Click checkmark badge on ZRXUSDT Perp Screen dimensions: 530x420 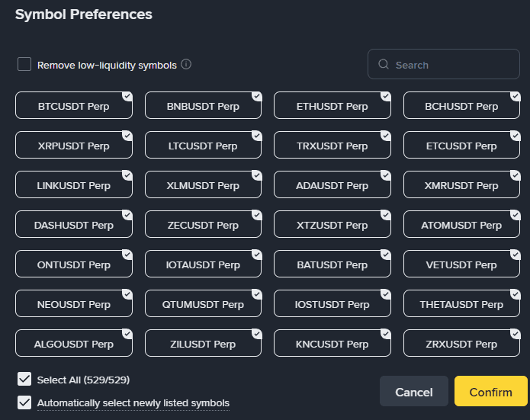click(516, 334)
